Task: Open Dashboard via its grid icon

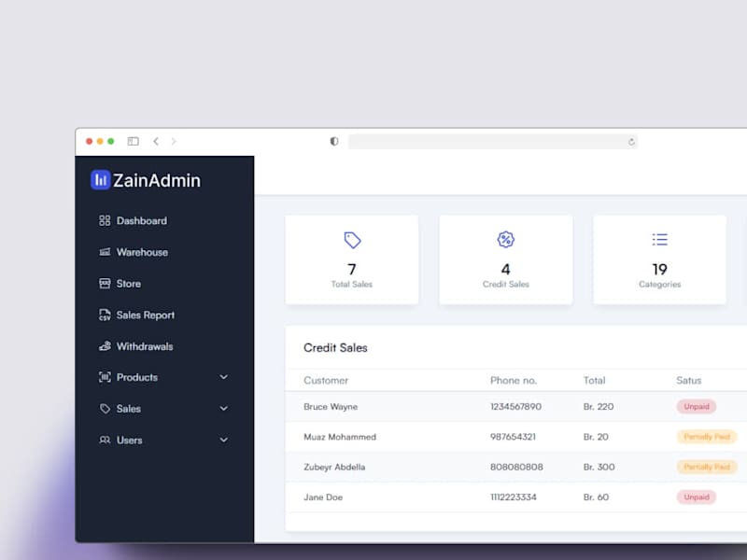Action: [x=105, y=220]
